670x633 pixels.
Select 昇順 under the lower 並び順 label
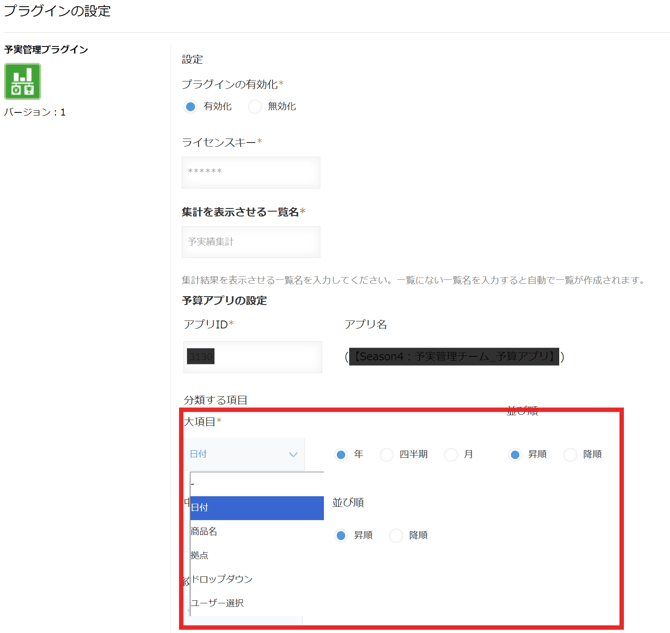point(341,536)
